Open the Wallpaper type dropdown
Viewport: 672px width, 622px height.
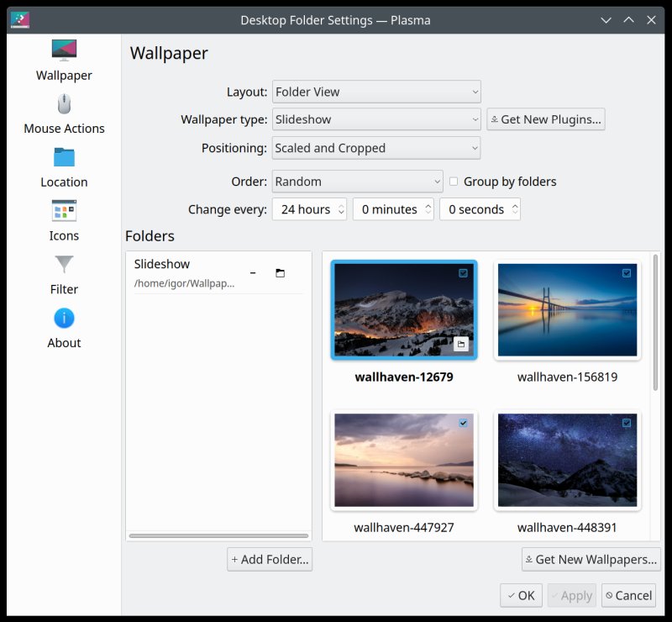point(375,119)
